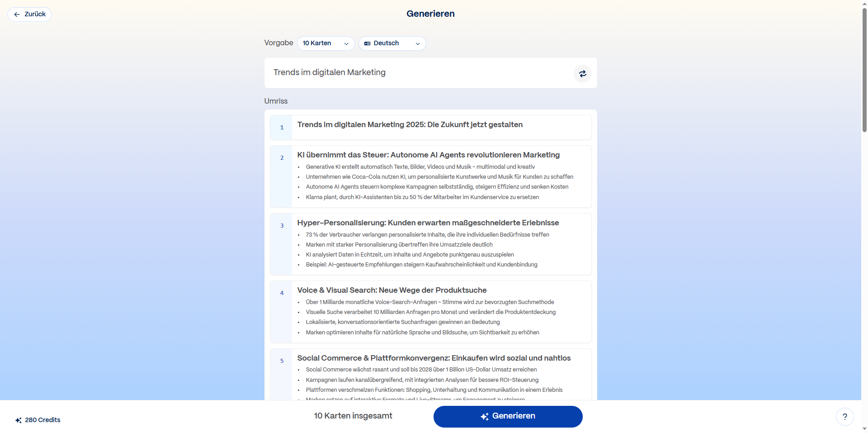Screen dimensions: 868x433
Task: Select card 2 title about Autonome AI Agents
Action: click(428, 155)
